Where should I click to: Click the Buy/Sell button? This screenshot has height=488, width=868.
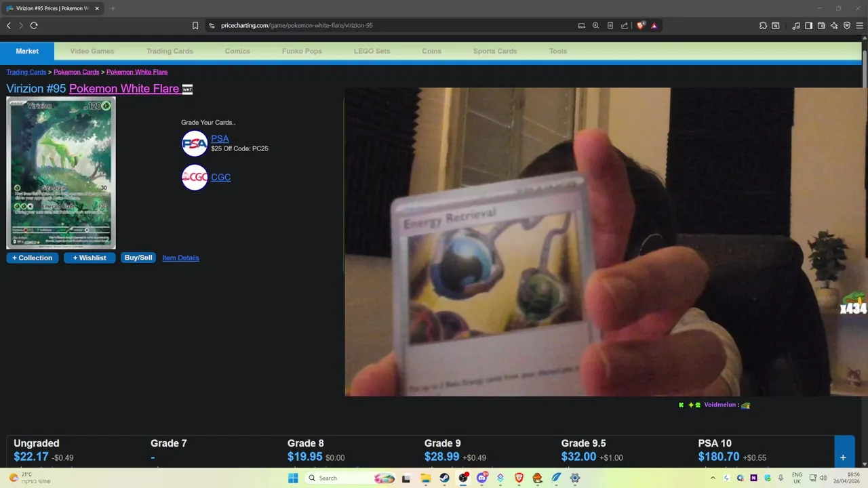point(138,258)
